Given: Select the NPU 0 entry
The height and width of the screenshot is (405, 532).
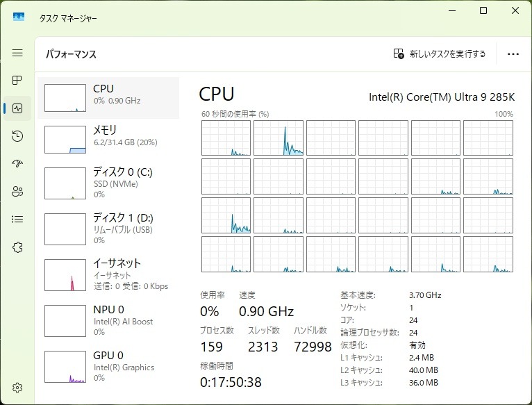Looking at the screenshot, I should pyautogui.click(x=108, y=320).
